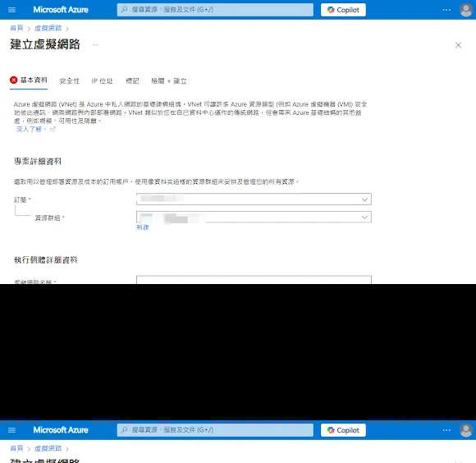Go to the 檢閱 + 建立 tab
This screenshot has width=476, height=463.
coord(169,81)
